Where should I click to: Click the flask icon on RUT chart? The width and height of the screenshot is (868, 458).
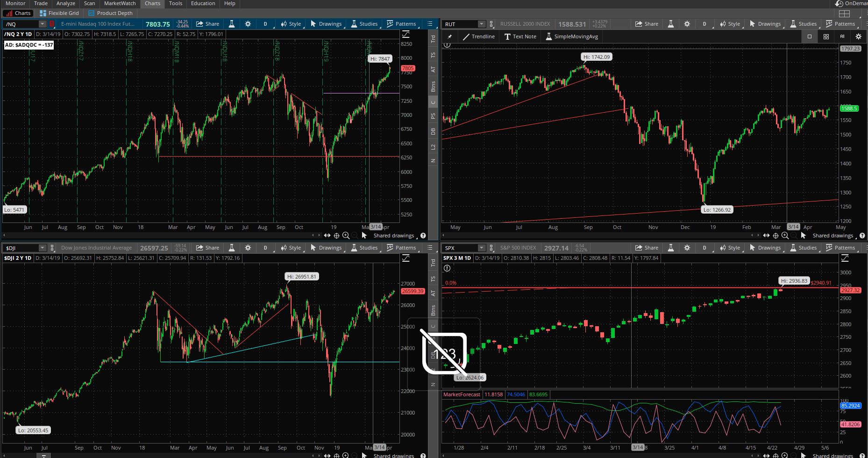click(670, 24)
